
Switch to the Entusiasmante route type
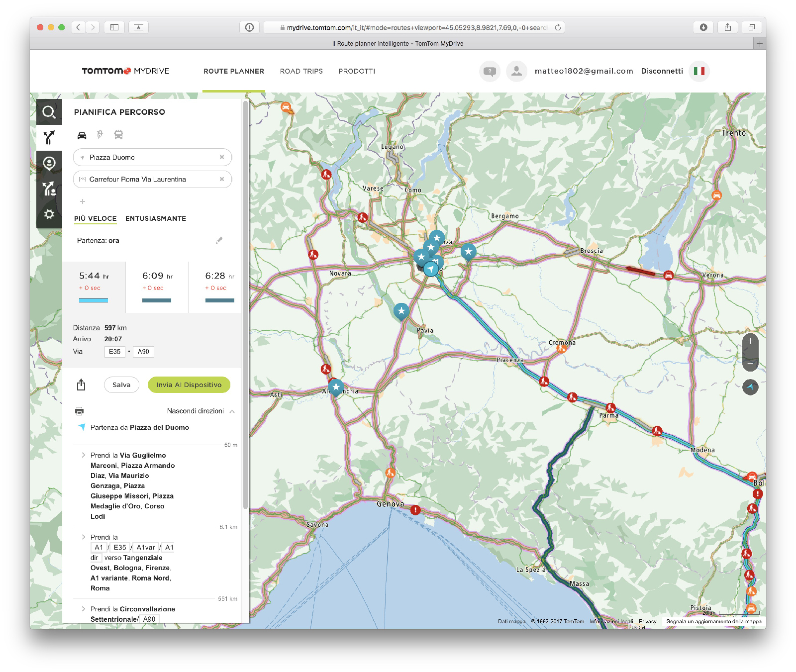[x=155, y=218]
